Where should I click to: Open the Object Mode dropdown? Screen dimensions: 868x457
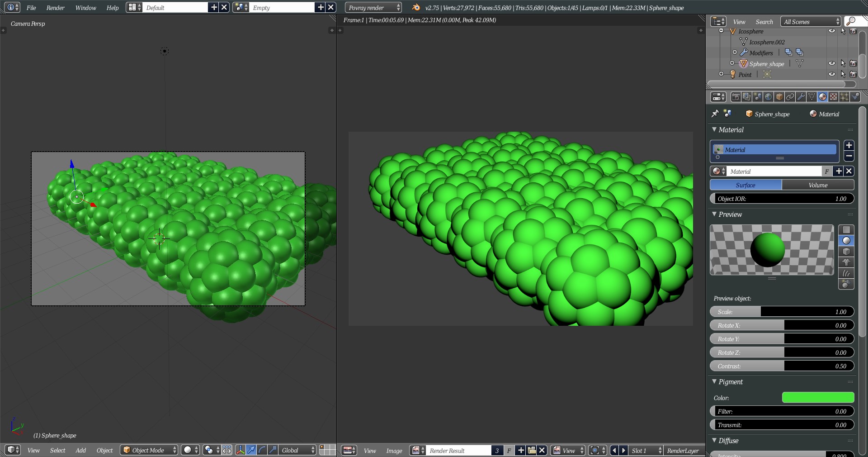coord(150,450)
